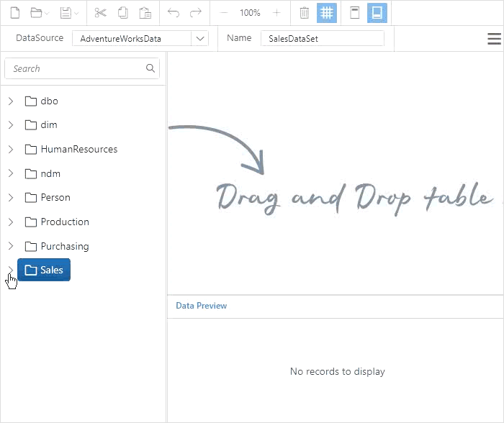Toggle the grid lines button
The height and width of the screenshot is (423, 504).
click(x=327, y=13)
